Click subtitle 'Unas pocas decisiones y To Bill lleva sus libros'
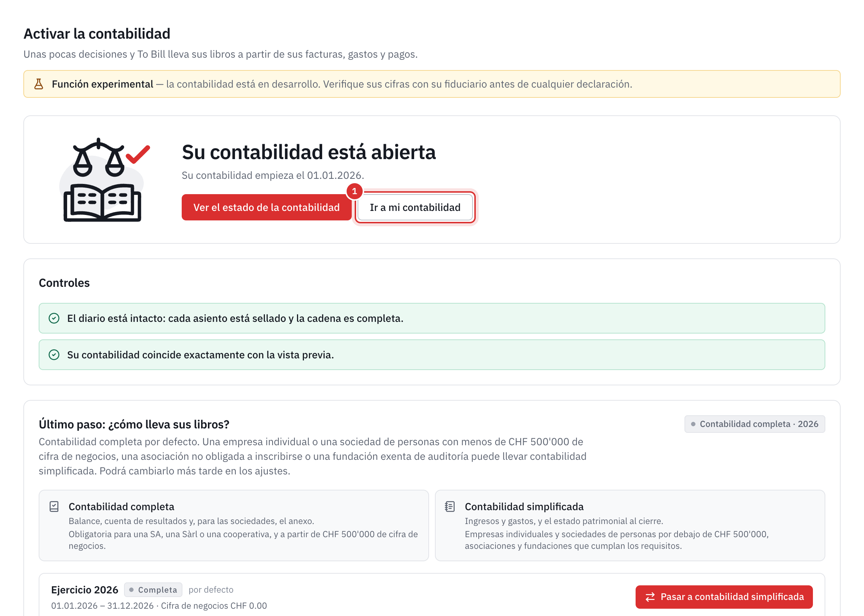This screenshot has width=864, height=616. (220, 54)
